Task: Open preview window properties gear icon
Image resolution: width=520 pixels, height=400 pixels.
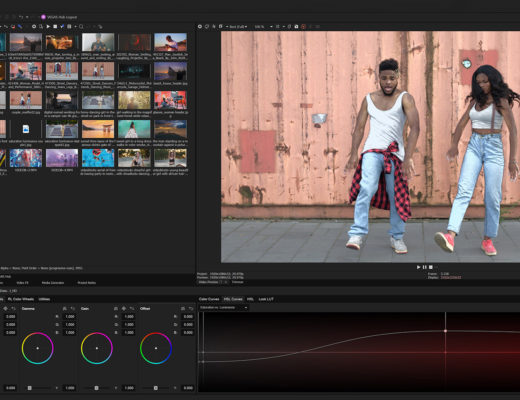Action: (x=200, y=26)
